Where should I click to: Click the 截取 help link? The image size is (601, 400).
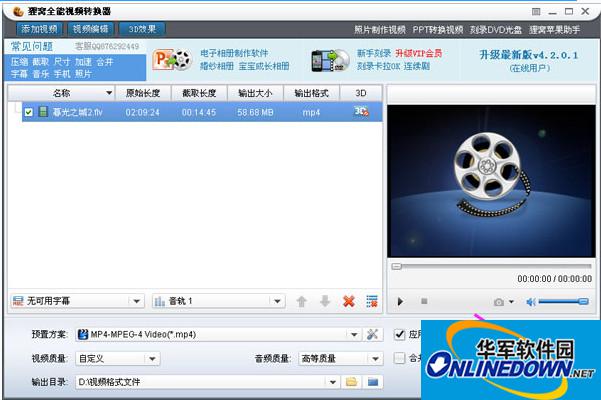pos(40,62)
